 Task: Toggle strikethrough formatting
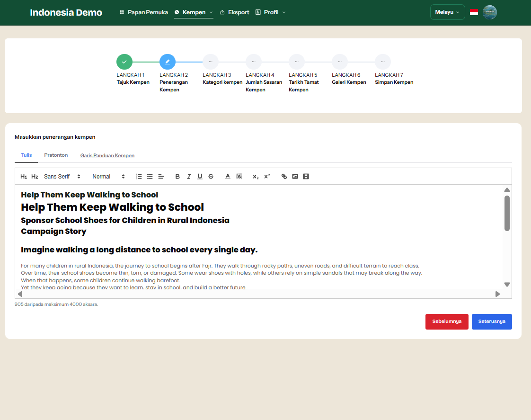point(211,177)
